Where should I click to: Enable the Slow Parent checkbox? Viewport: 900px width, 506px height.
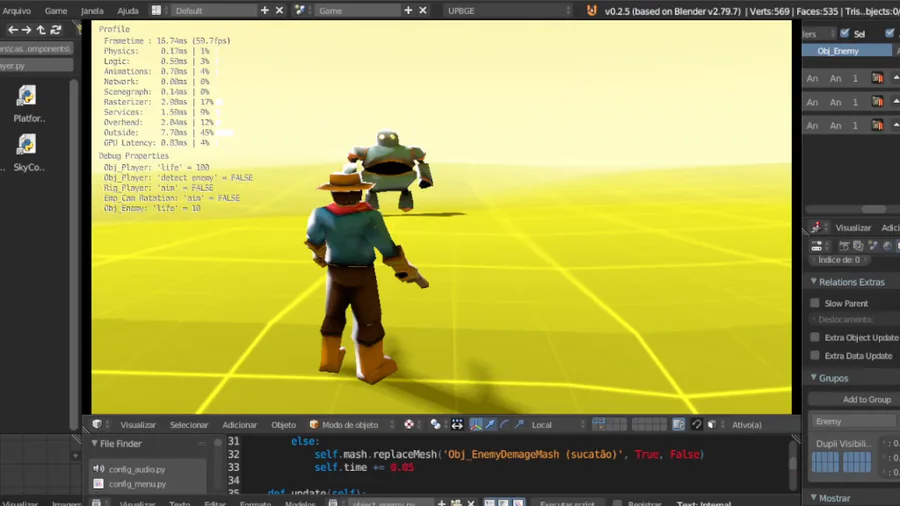click(x=814, y=303)
